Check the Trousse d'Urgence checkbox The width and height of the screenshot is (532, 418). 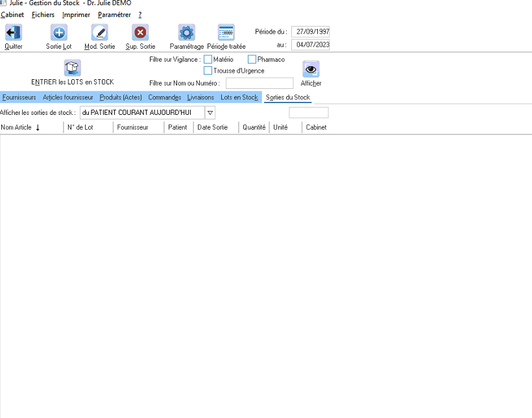(x=208, y=71)
